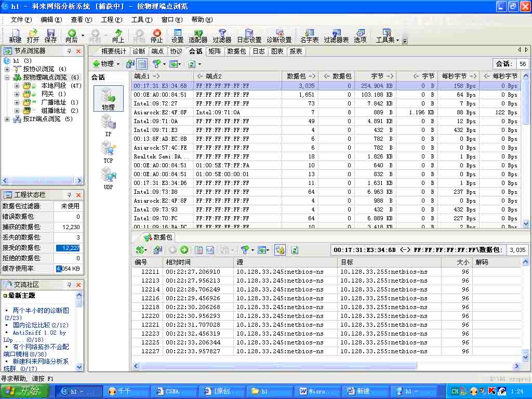This screenshot has width=532, height=399.
Task: Open the 工程 menu
Action: [111, 20]
